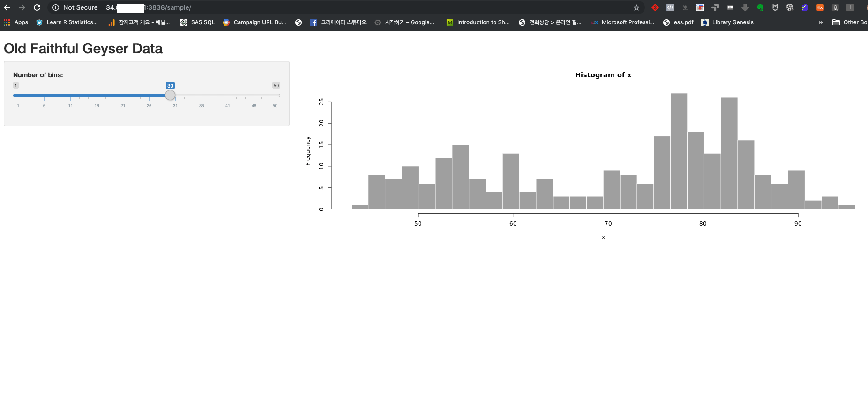
Task: Open Campaign URL Builder bookmark
Action: coord(254,22)
